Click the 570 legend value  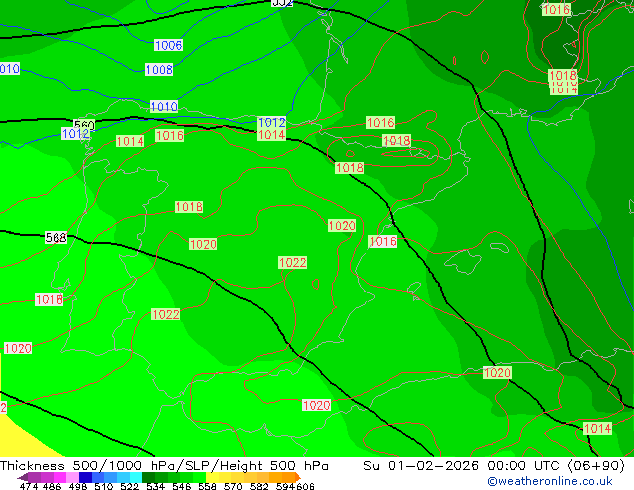pos(233,486)
